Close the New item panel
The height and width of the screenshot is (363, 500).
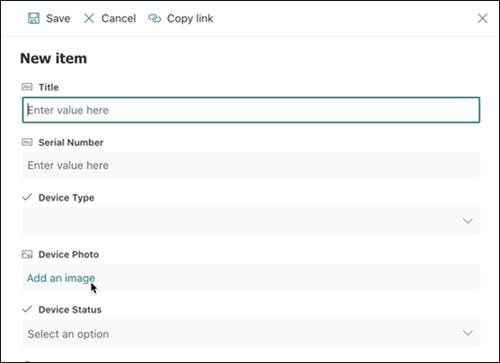point(482,18)
